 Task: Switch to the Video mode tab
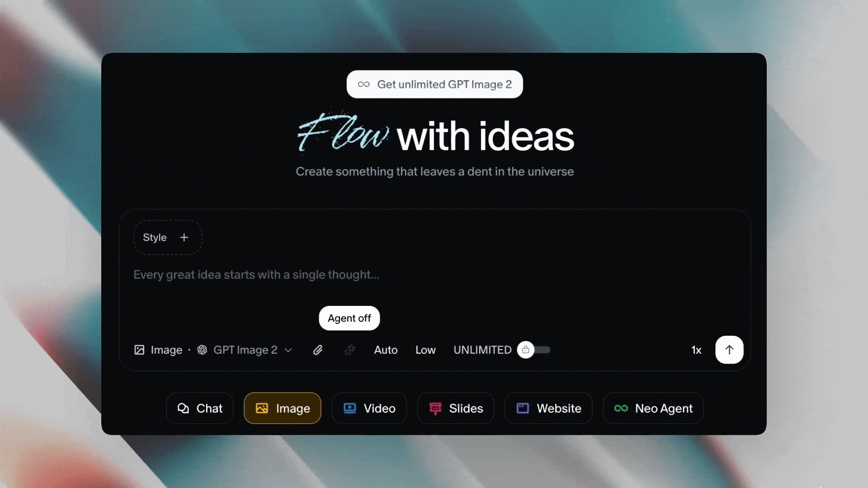(369, 408)
